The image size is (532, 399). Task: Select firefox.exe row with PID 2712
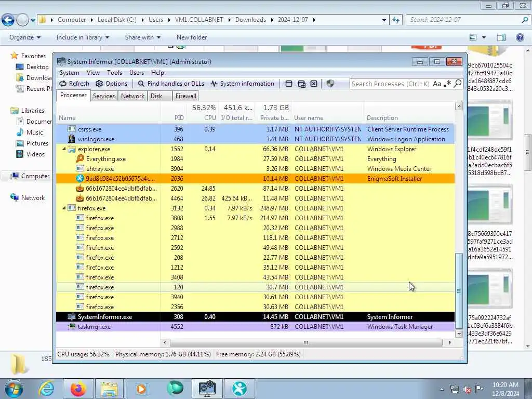(x=255, y=238)
